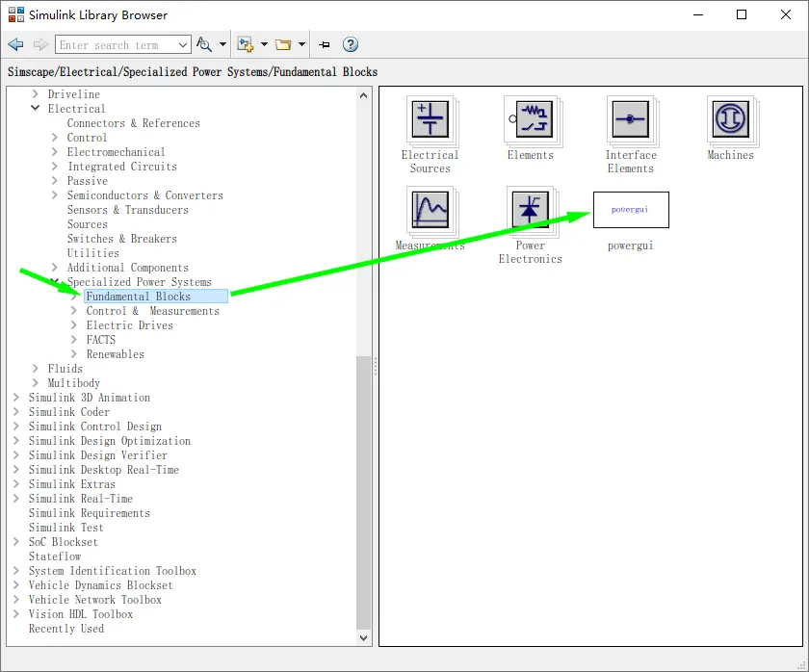The height and width of the screenshot is (672, 809).
Task: Select Vehicle Network Toolbox library
Action: pyautogui.click(x=95, y=600)
